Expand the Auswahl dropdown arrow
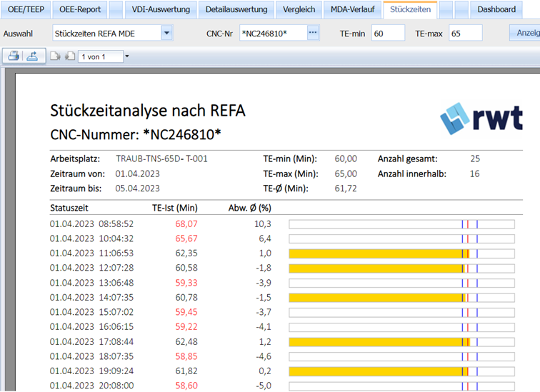 [166, 33]
